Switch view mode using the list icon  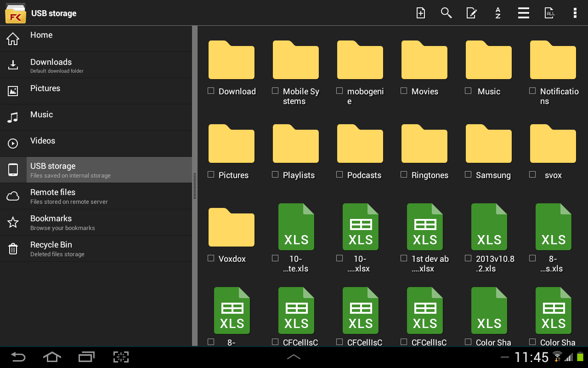pos(523,13)
